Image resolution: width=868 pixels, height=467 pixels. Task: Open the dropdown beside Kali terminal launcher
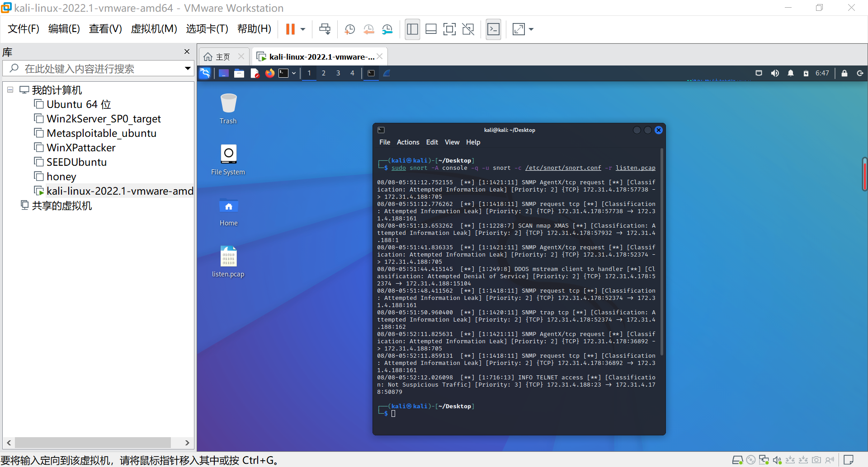294,73
